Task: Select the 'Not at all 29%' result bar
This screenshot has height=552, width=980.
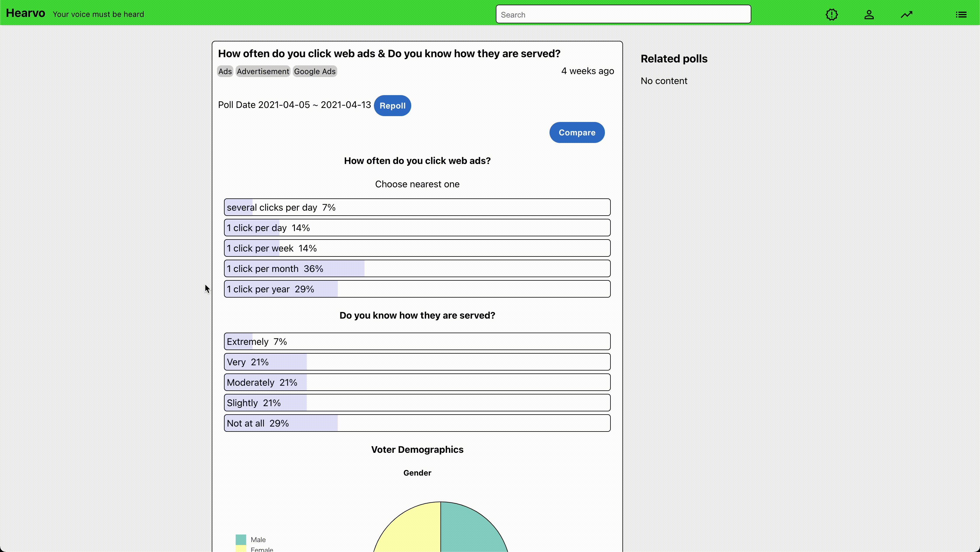Action: pos(417,423)
